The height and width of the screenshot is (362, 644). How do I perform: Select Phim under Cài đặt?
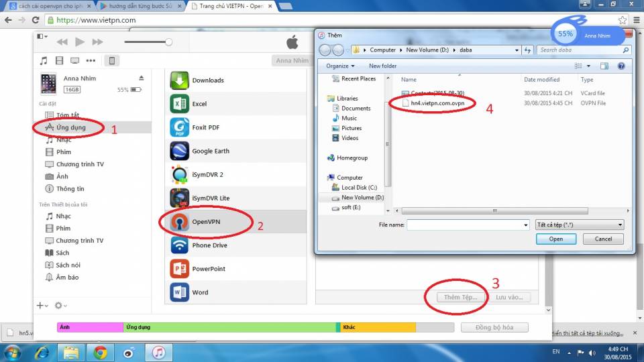click(63, 152)
